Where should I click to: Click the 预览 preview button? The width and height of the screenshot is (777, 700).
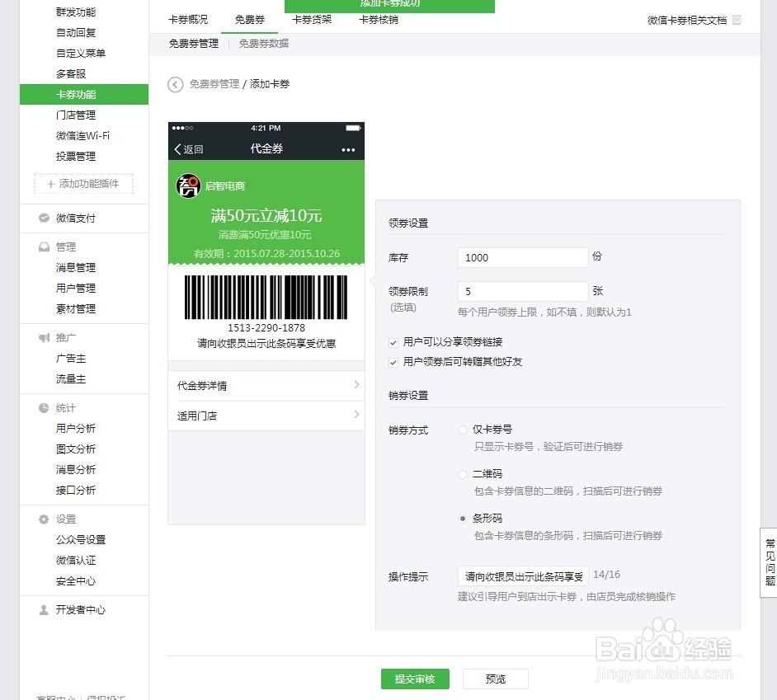click(495, 679)
